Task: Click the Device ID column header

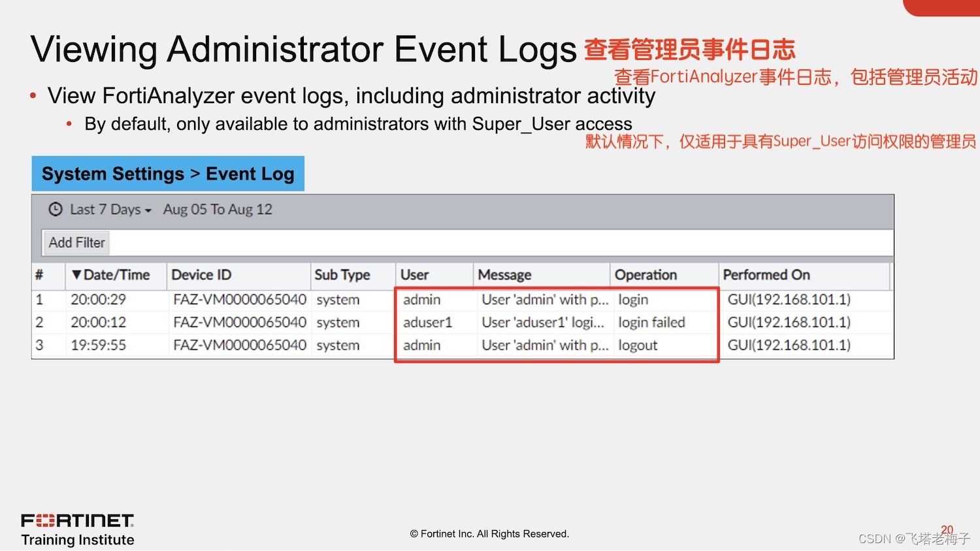Action: click(238, 275)
